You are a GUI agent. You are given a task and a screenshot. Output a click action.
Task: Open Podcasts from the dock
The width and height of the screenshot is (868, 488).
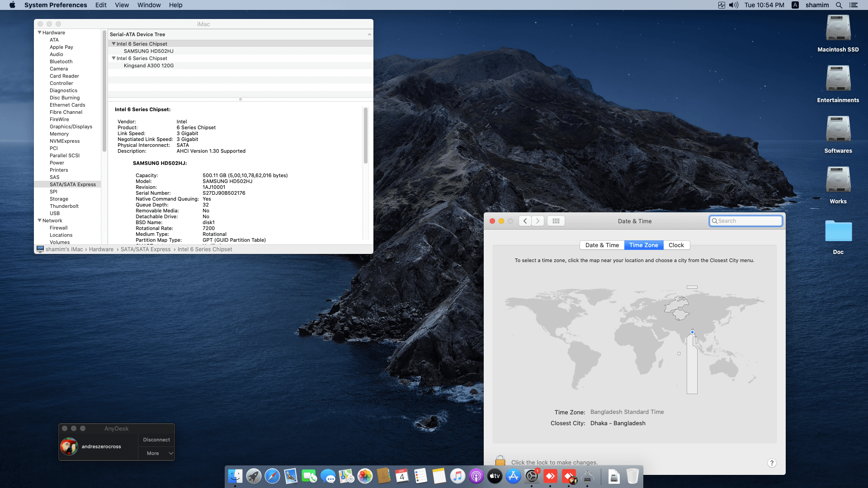[476, 476]
